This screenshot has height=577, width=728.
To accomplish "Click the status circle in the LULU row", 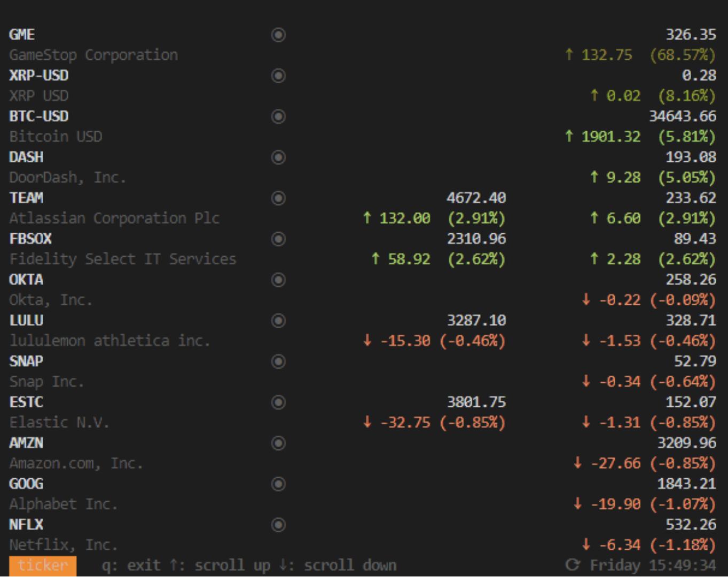I will 278,320.
